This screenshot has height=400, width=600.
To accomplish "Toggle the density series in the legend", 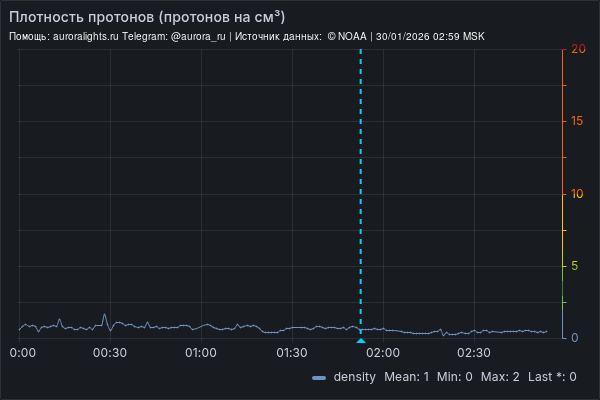I will [x=354, y=378].
